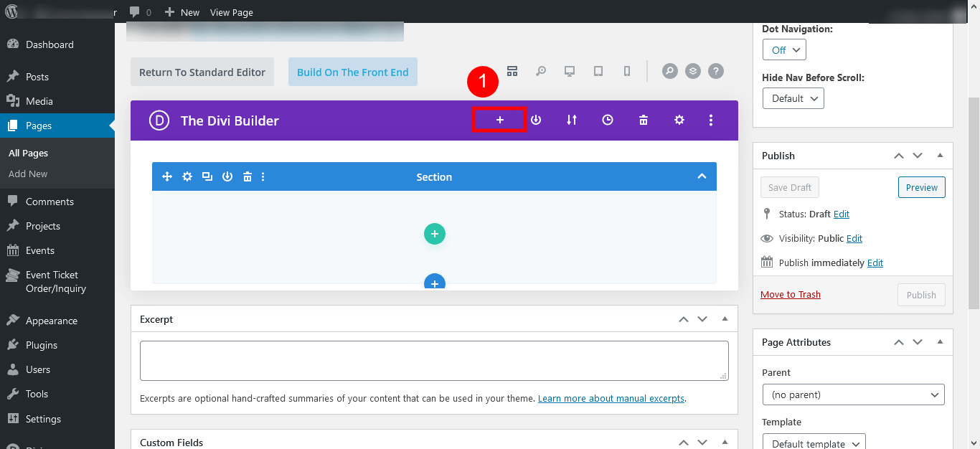Viewport: 980px width, 449px height.
Task: Click Section duplicate icon
Action: 207,176
